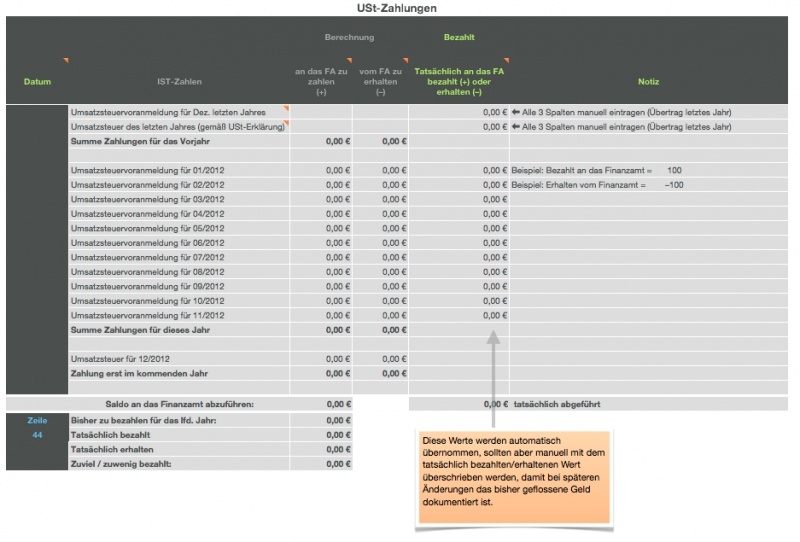Select 'Summe Zahlungen für dieses Jahr' cell
Screen dimensions: 800x542
coord(179,330)
